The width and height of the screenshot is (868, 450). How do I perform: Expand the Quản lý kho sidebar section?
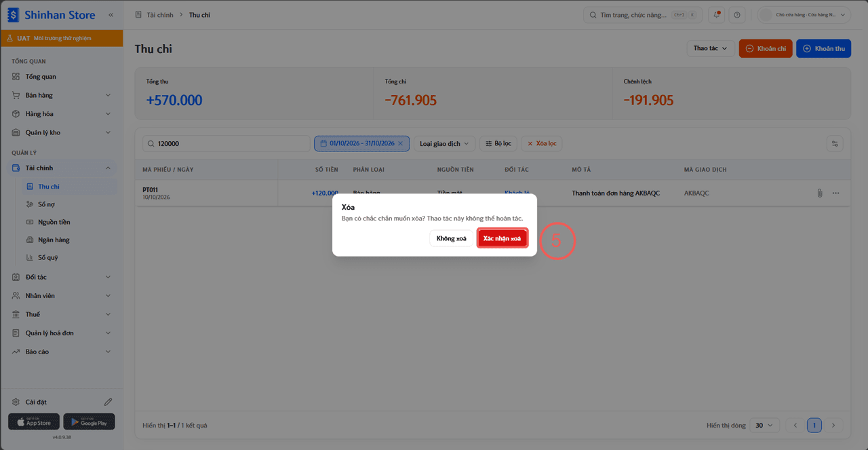pos(62,132)
